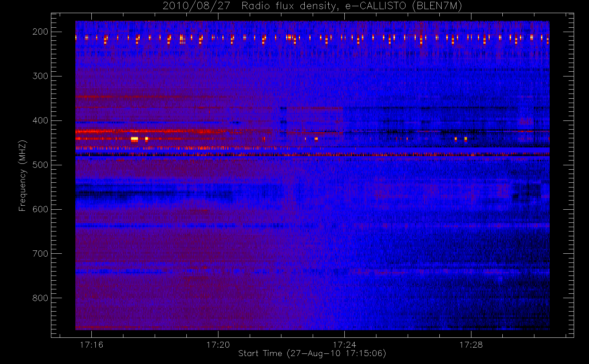589x364 pixels.
Task: Click the 17:24 time tick label
Action: pos(344,345)
